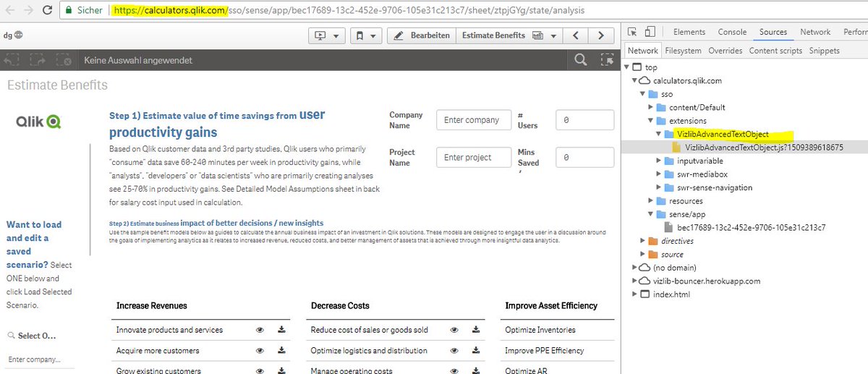The width and height of the screenshot is (868, 374).
Task: Click the address bar URL
Action: 347,11
